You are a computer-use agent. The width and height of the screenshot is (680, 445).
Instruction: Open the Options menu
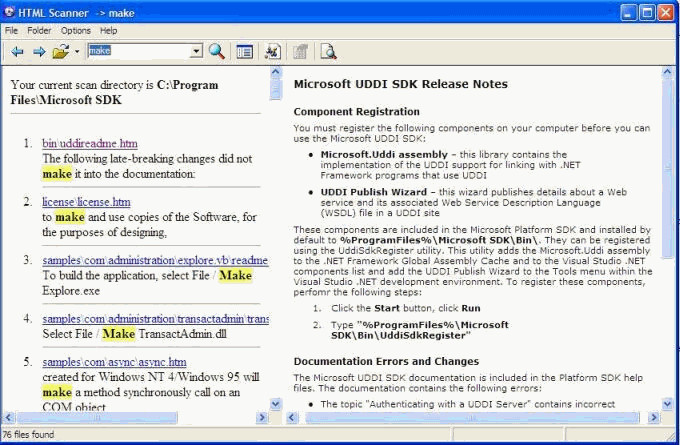(x=76, y=30)
